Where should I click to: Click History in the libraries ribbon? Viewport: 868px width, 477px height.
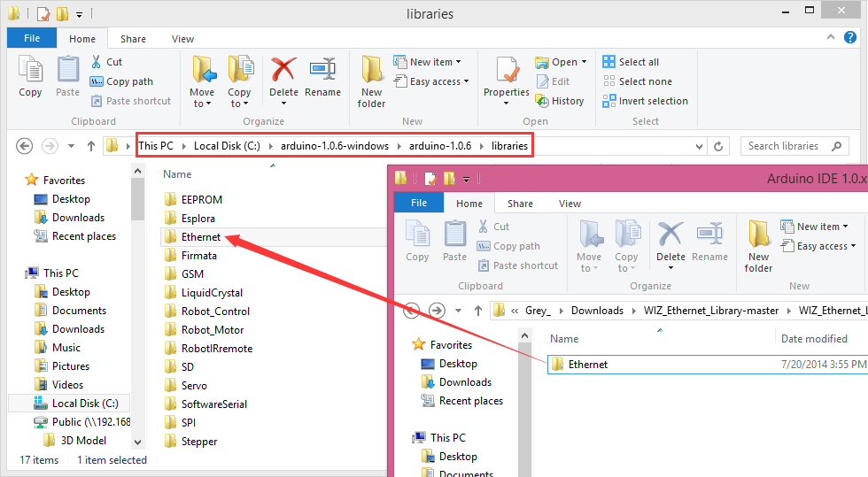tap(560, 101)
